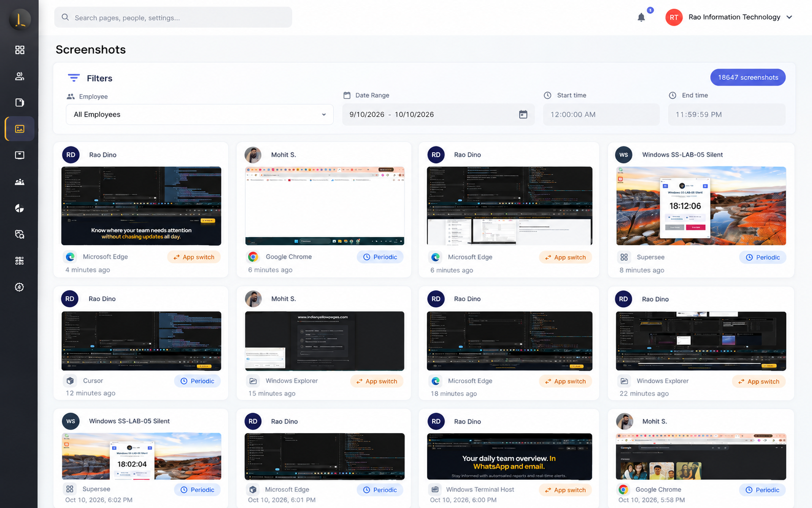Open the Supersee thumbnail showing 18:12:06
812x508 pixels.
701,206
